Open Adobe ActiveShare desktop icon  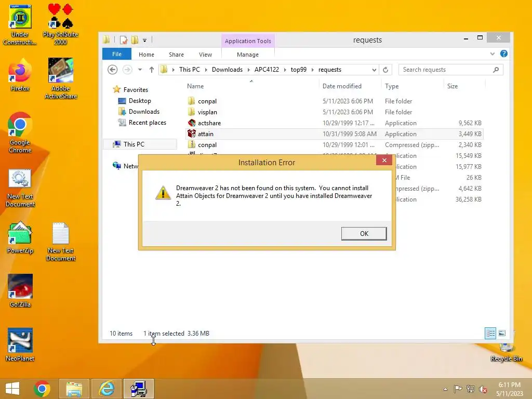[x=61, y=79]
